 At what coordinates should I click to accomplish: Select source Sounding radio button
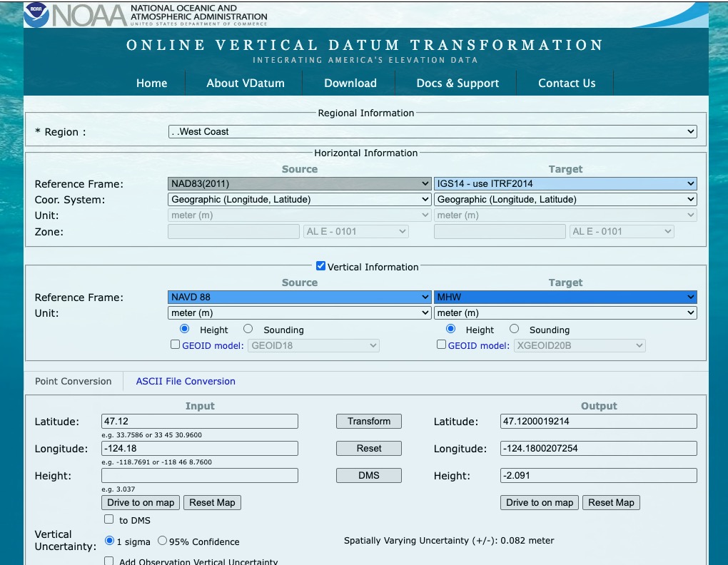pos(248,329)
